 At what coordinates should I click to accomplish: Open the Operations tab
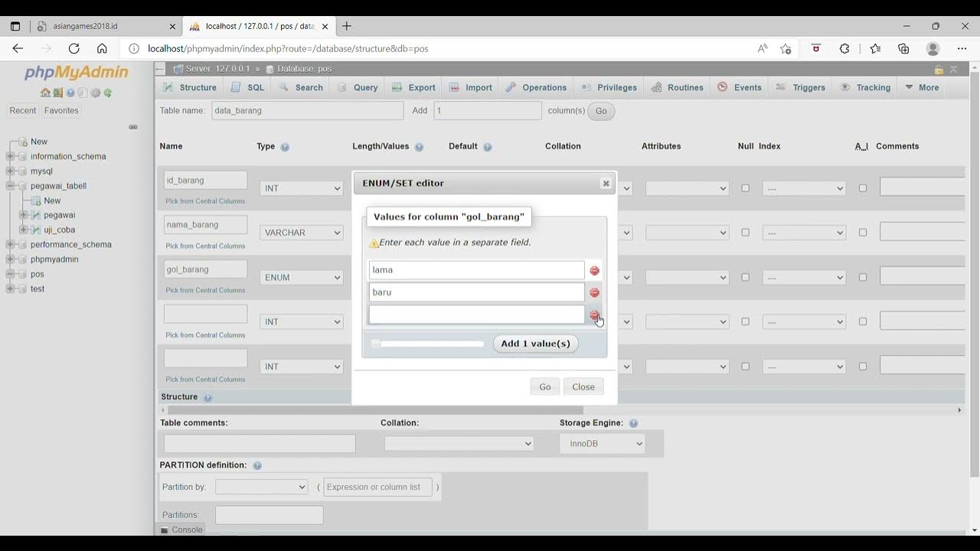click(536, 87)
